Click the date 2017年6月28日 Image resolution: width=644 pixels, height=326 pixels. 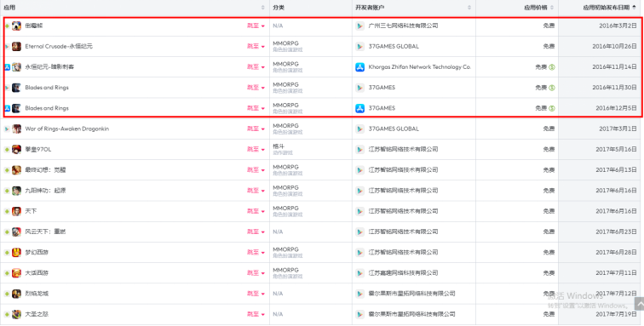point(616,253)
